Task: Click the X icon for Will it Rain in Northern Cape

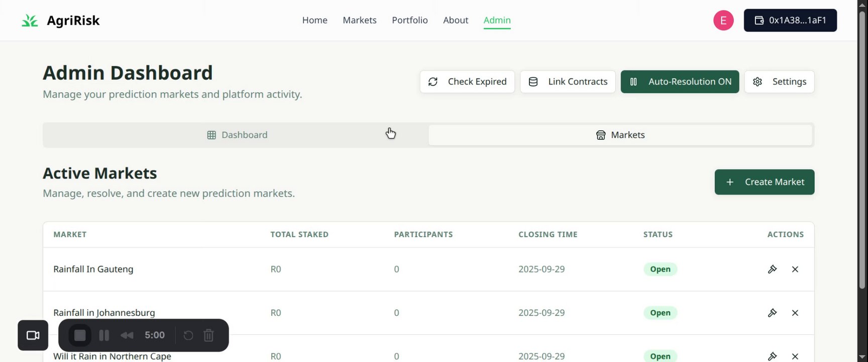Action: click(x=795, y=356)
